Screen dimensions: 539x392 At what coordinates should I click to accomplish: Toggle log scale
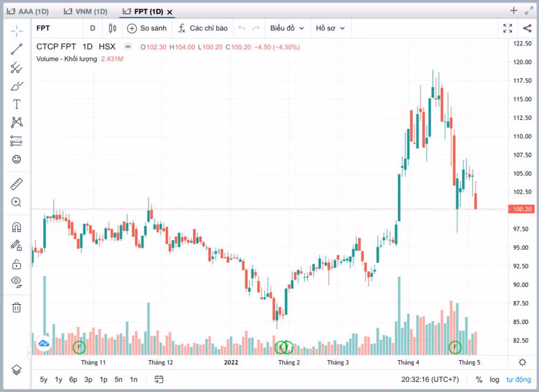pyautogui.click(x=494, y=379)
